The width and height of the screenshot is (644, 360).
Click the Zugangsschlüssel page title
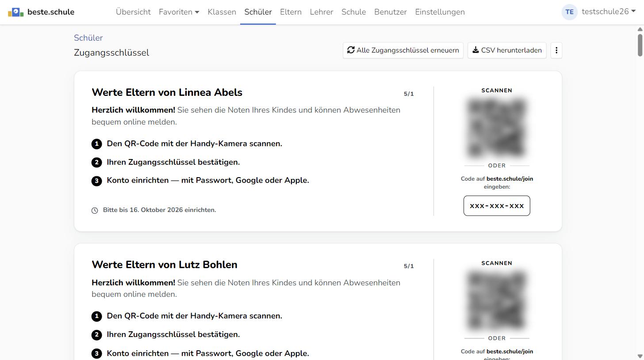click(x=111, y=53)
